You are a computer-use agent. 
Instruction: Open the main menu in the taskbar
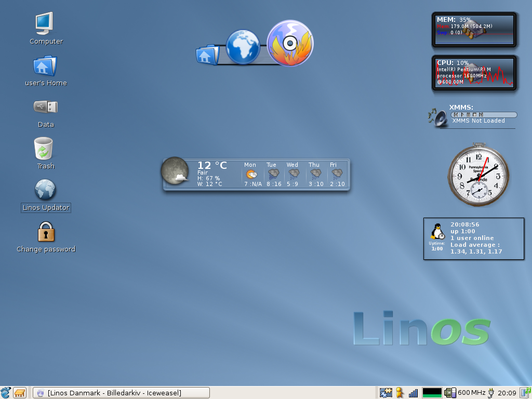click(6, 393)
